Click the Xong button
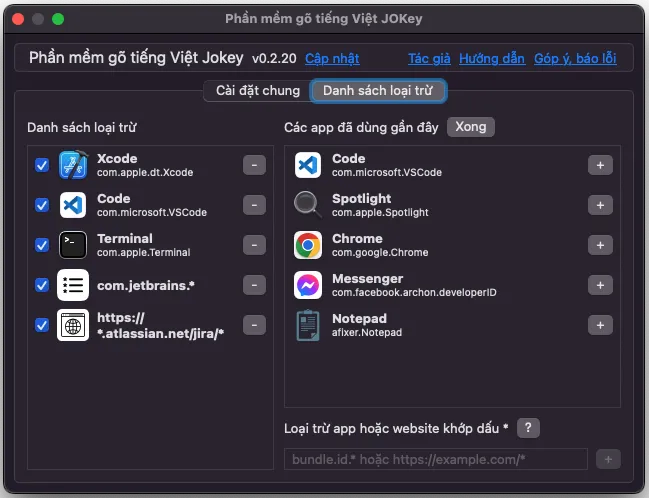 pyautogui.click(x=471, y=127)
